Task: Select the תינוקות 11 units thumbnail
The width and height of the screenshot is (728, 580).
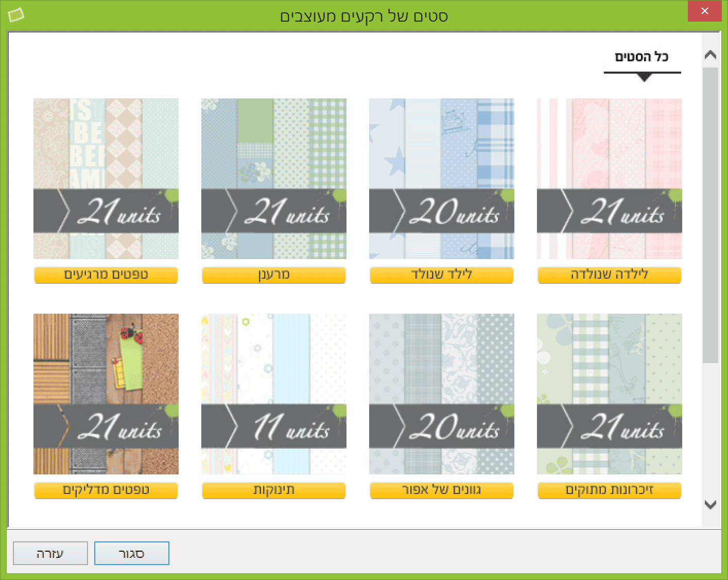Action: click(274, 394)
